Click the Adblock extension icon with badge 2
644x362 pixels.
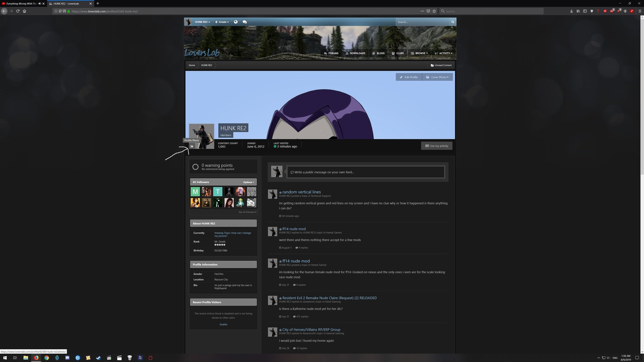(x=612, y=11)
